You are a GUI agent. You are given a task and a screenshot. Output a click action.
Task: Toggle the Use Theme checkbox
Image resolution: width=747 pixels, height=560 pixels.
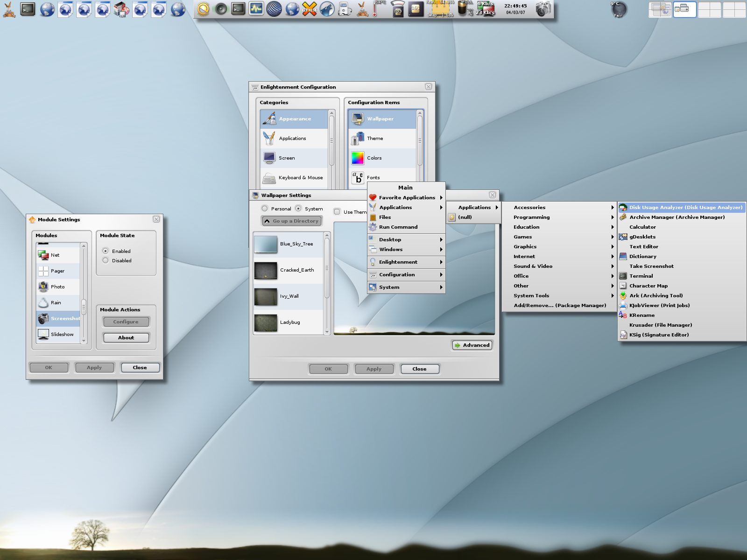pyautogui.click(x=337, y=212)
